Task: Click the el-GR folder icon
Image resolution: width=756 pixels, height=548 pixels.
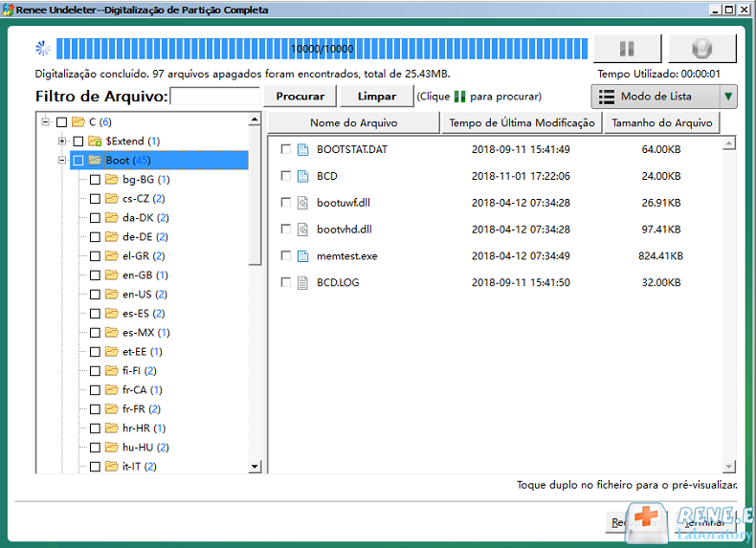Action: (112, 255)
